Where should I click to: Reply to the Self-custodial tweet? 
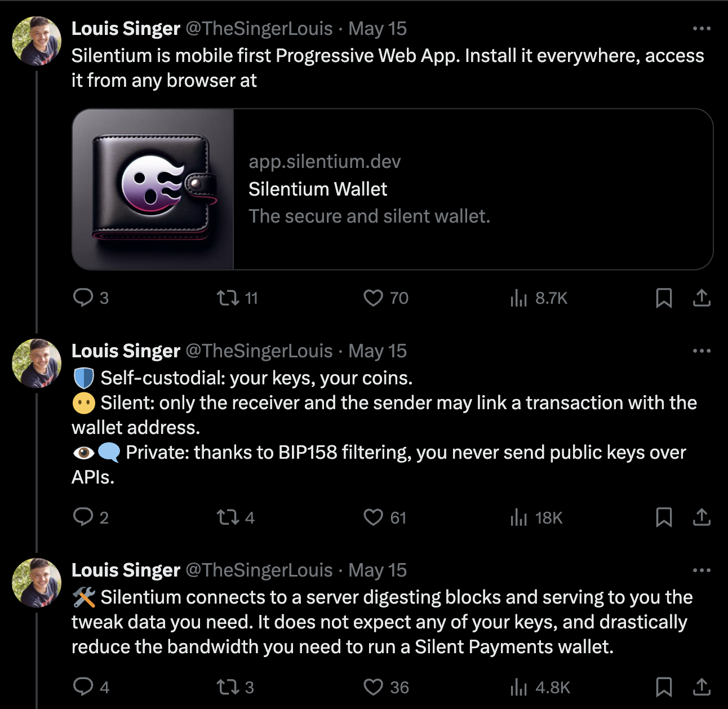[x=83, y=517]
